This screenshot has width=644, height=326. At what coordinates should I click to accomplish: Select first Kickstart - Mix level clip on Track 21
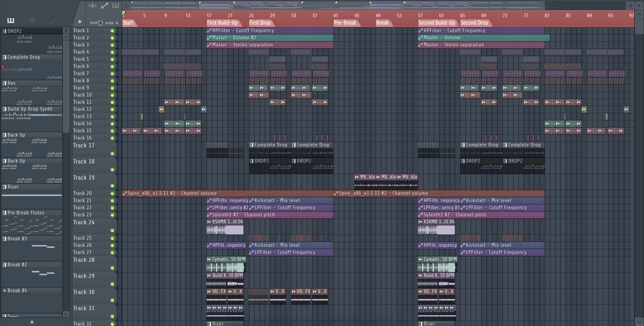[291, 201]
